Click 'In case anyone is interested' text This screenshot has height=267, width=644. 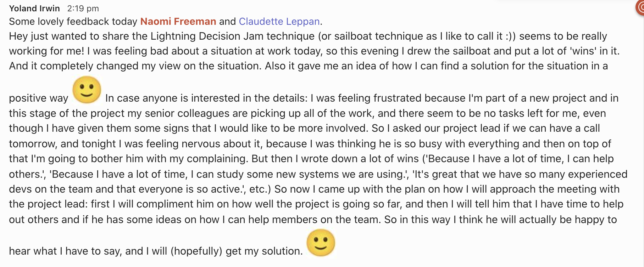click(172, 98)
